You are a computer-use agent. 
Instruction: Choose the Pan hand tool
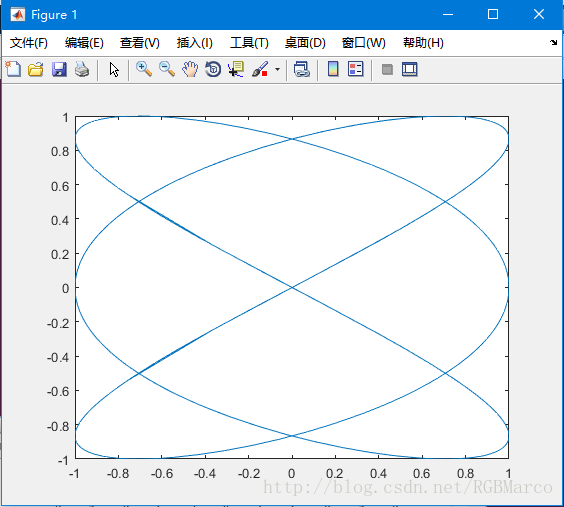point(190,69)
